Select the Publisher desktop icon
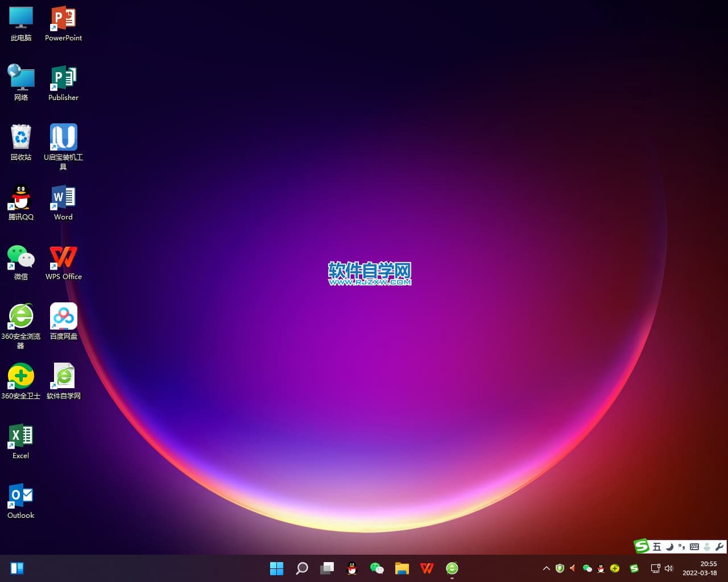 (63, 79)
